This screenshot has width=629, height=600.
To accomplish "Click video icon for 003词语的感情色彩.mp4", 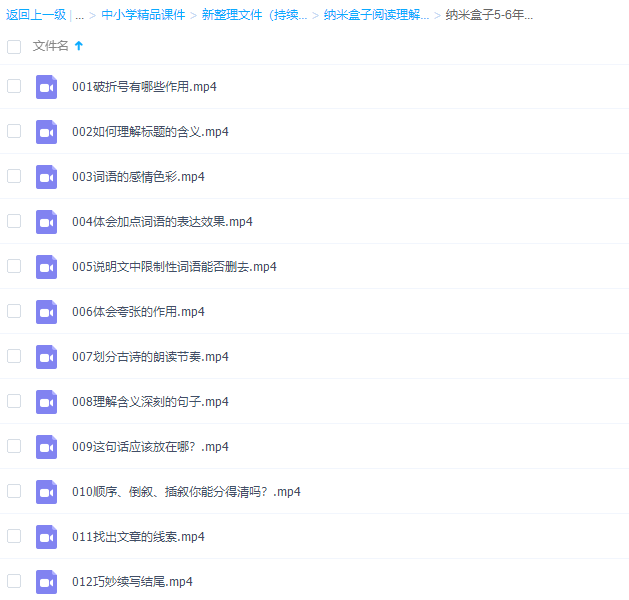I will click(x=46, y=177).
